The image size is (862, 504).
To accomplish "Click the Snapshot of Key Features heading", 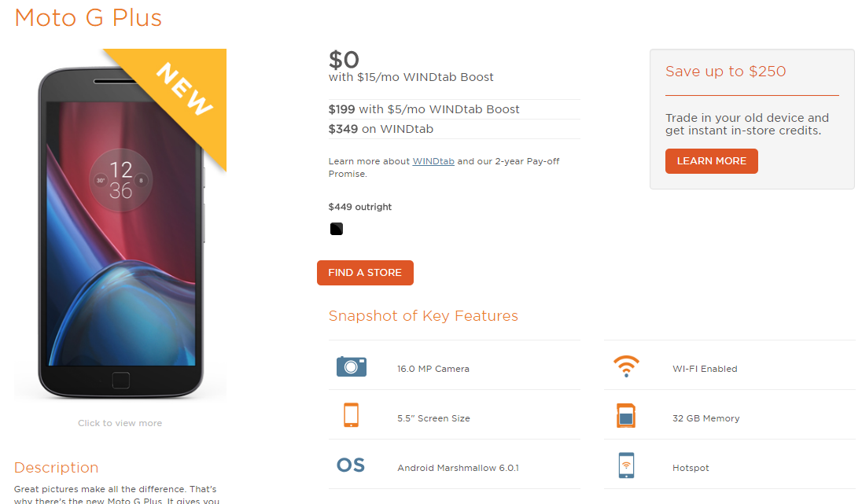I will (423, 316).
